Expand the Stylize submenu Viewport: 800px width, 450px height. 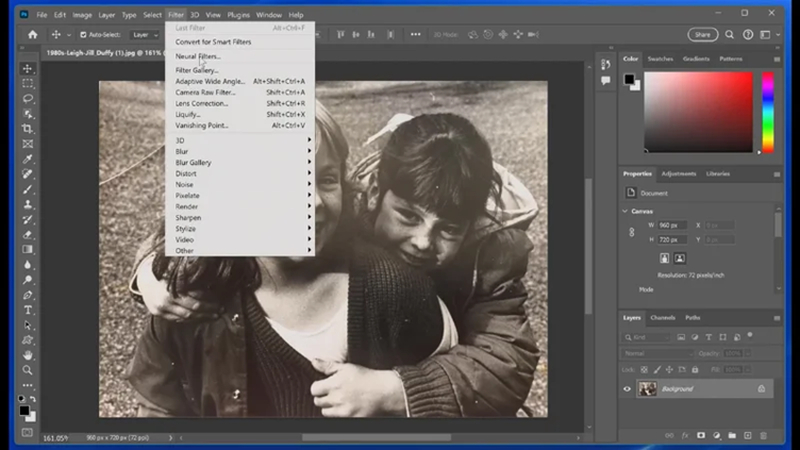coord(240,229)
